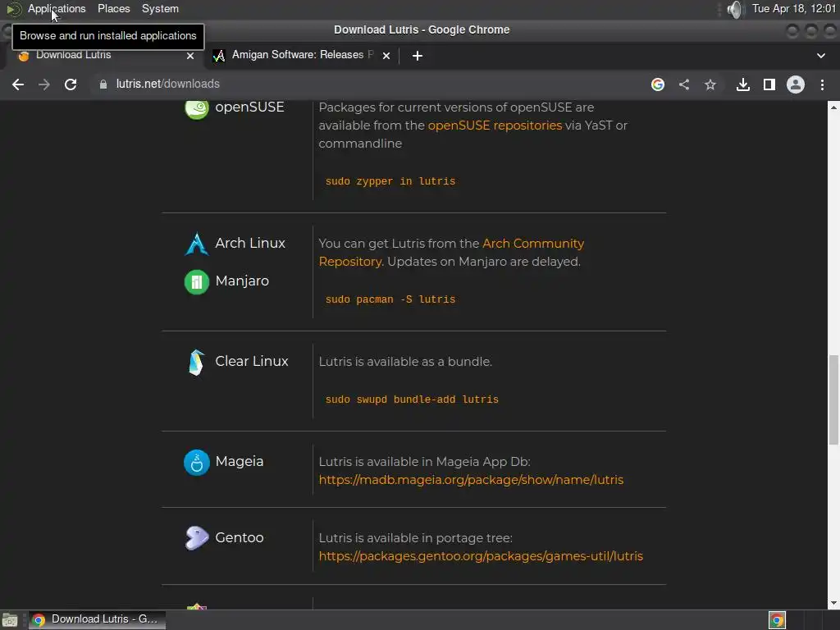
Task: Click the 'sudo pacman -S lutris' command
Action: pyautogui.click(x=390, y=299)
